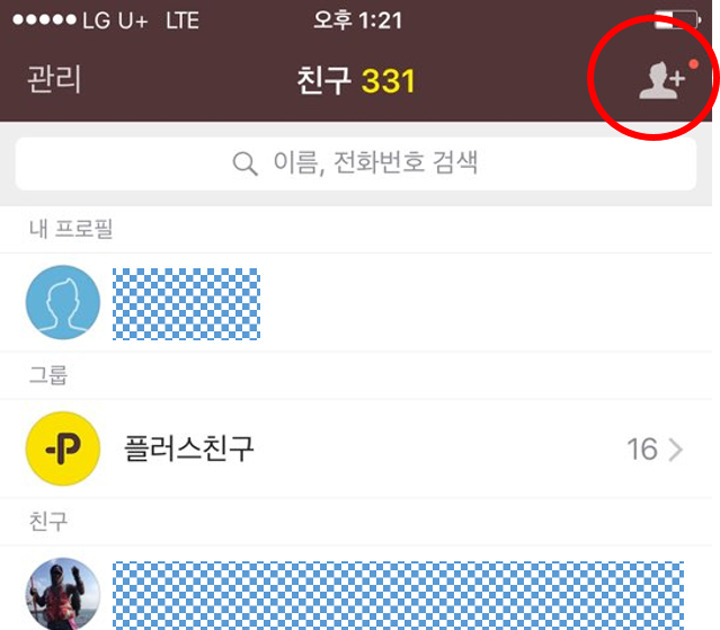The height and width of the screenshot is (630, 720).
Task: Open the yellow Plus Friend P icon
Action: point(63,449)
